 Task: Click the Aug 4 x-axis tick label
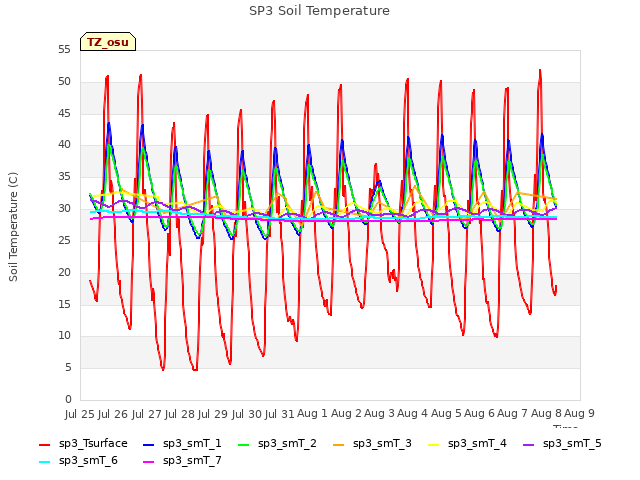[413, 414]
